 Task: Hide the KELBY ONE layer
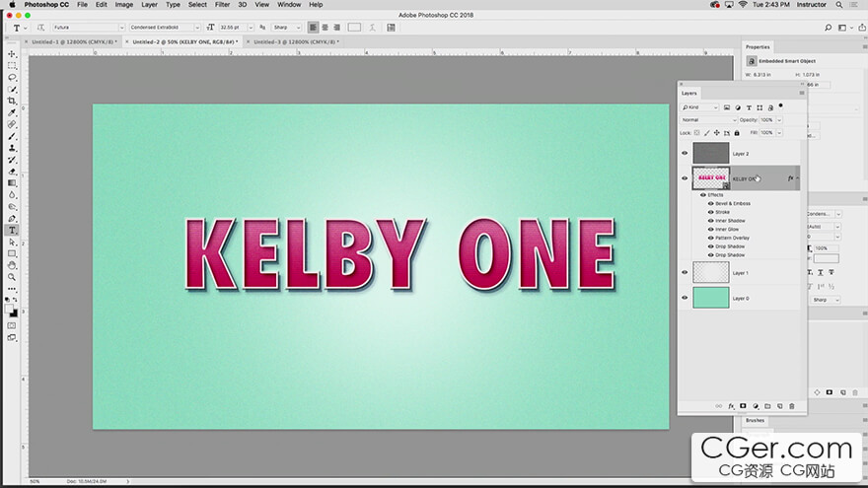(685, 178)
